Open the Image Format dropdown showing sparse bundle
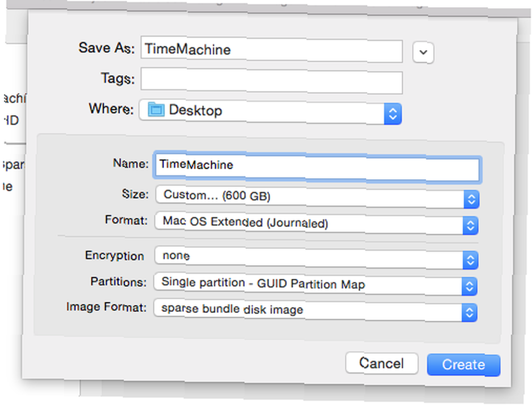The width and height of the screenshot is (532, 406). coord(315,310)
